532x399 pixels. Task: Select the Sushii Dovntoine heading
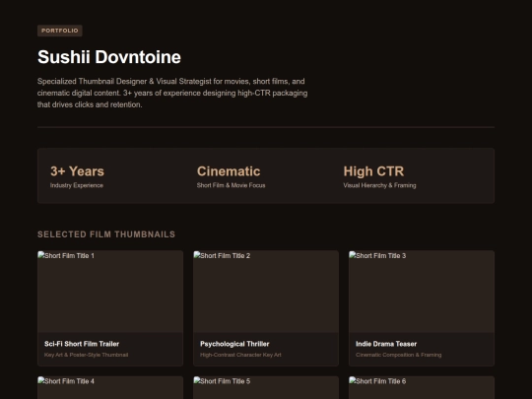coord(109,57)
